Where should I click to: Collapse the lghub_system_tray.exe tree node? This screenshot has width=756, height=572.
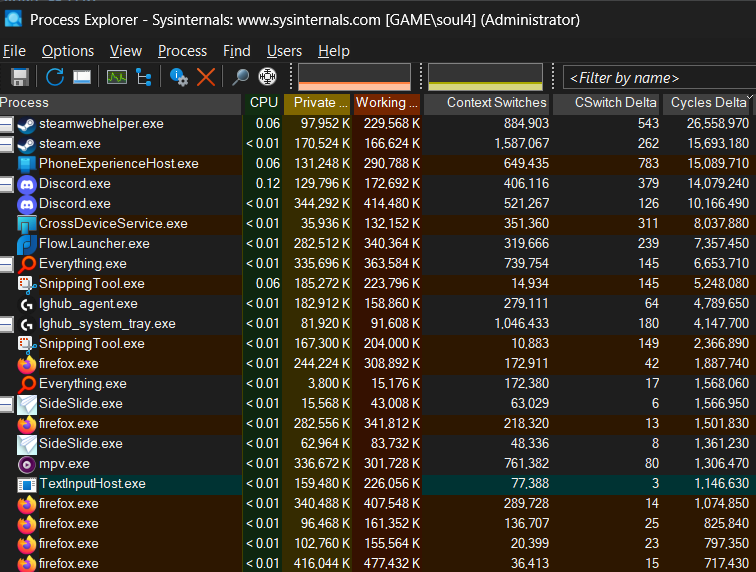click(x=6, y=324)
